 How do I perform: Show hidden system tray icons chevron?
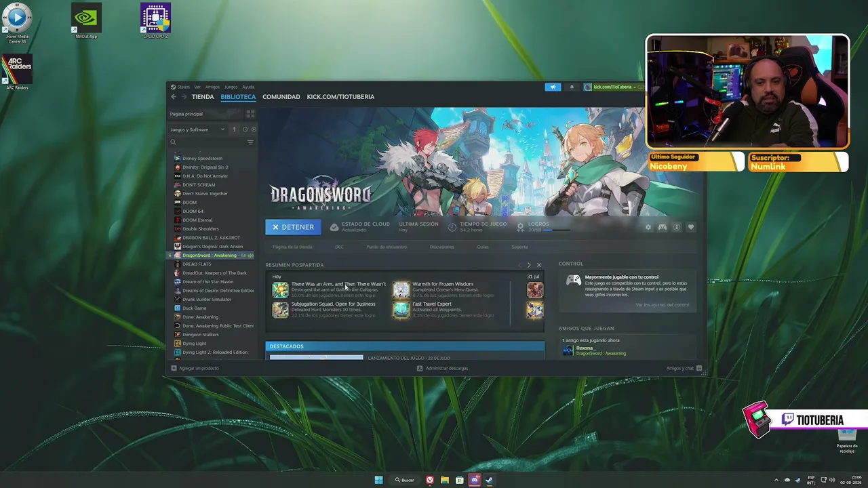(x=776, y=481)
